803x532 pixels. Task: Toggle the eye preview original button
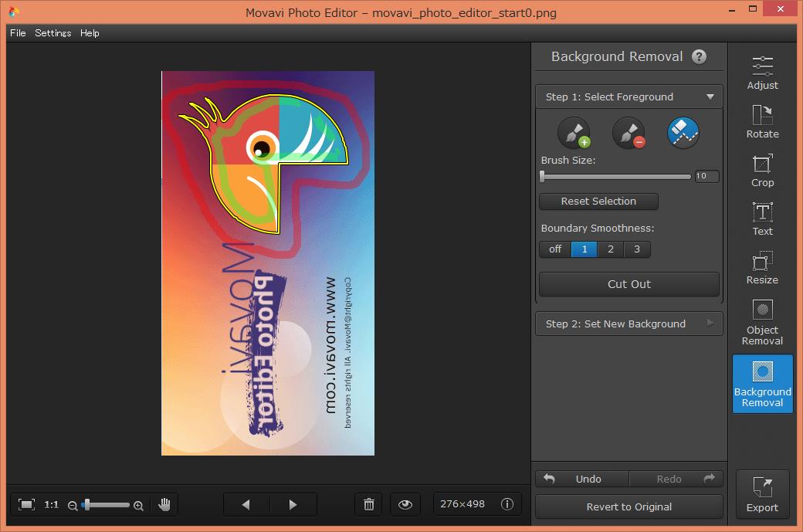pyautogui.click(x=405, y=504)
